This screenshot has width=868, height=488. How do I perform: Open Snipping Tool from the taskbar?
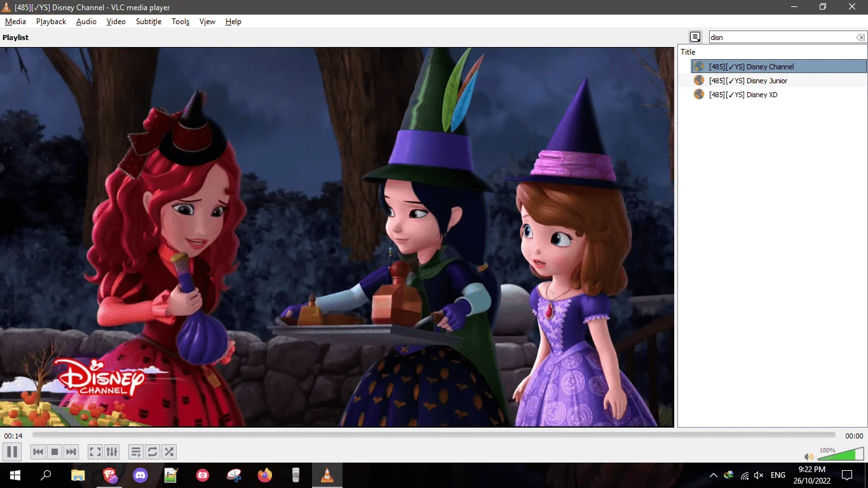(x=234, y=475)
